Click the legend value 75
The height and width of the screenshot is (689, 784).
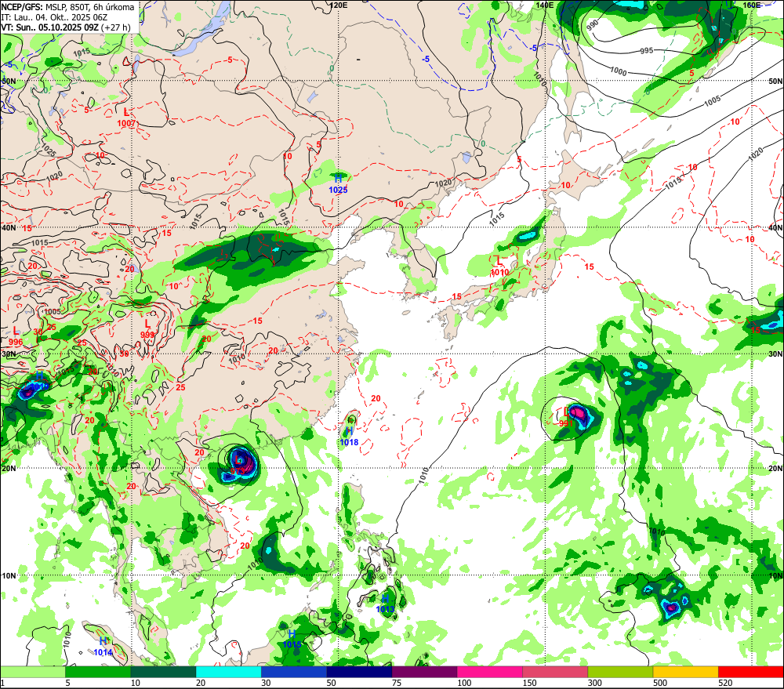(x=397, y=683)
